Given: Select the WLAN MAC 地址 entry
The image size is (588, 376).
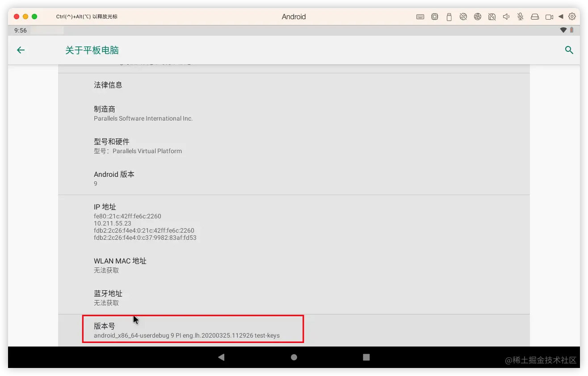Looking at the screenshot, I should click(294, 265).
